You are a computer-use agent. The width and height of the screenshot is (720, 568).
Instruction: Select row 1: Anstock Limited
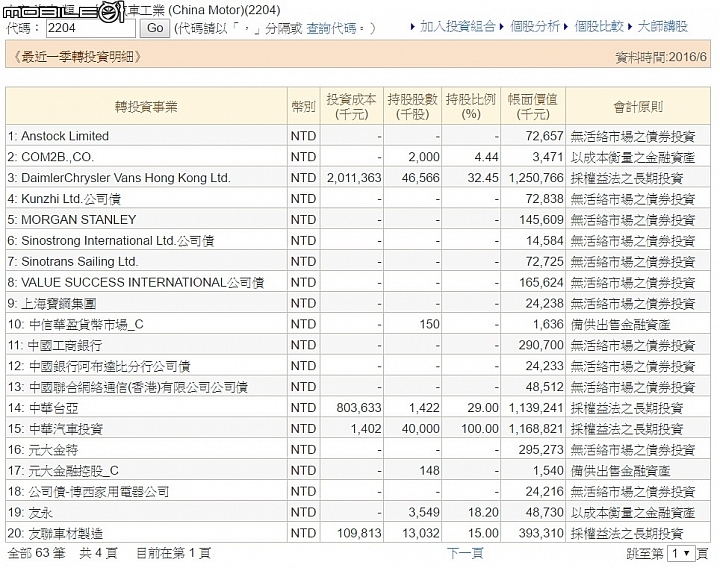pyautogui.click(x=358, y=136)
